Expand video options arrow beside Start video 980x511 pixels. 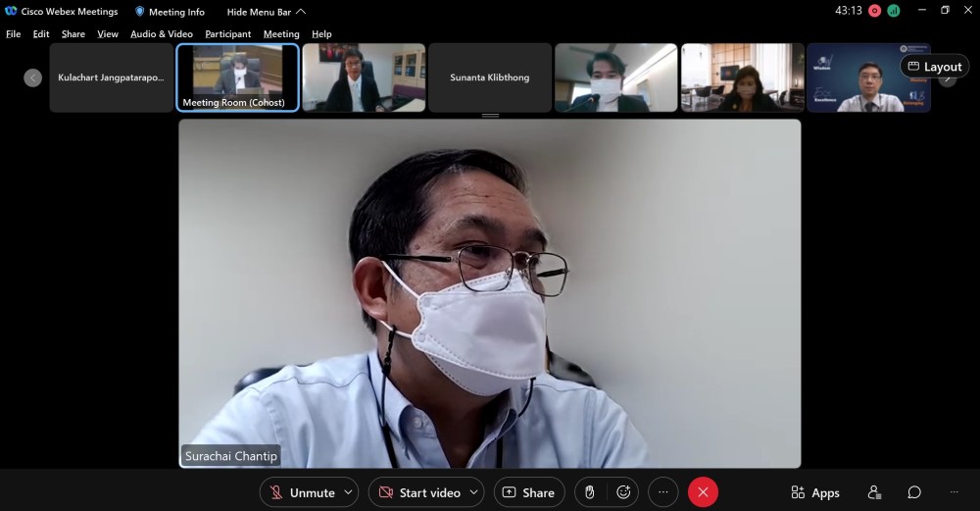pyautogui.click(x=474, y=492)
